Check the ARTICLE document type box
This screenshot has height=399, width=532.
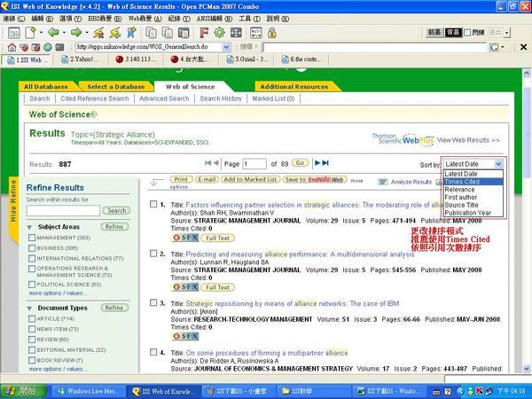point(32,318)
